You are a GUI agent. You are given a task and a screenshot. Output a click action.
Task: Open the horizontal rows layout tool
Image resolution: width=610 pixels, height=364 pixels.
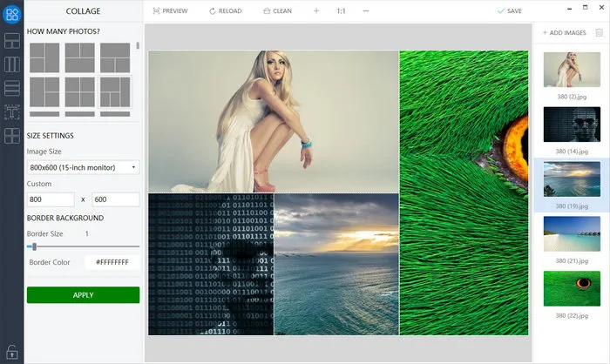(x=12, y=88)
